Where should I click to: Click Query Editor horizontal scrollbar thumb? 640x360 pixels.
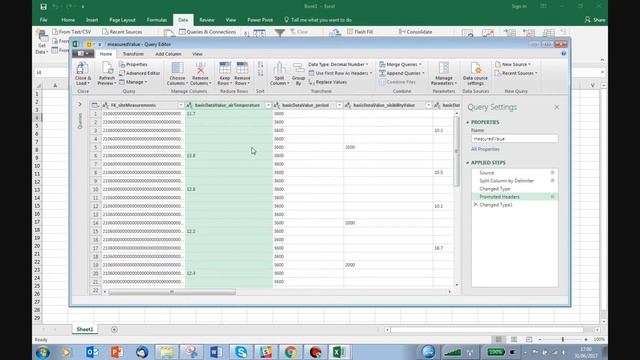pos(172,292)
